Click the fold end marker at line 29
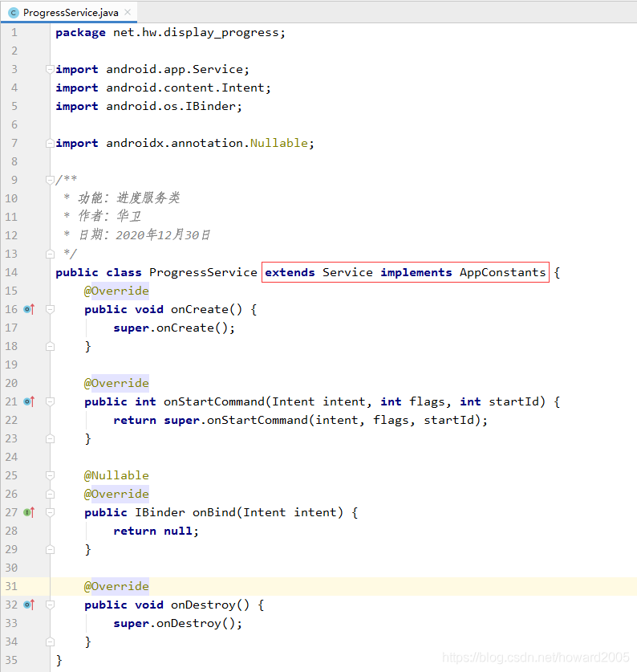Screen dimensions: 637x672 (x=50, y=549)
